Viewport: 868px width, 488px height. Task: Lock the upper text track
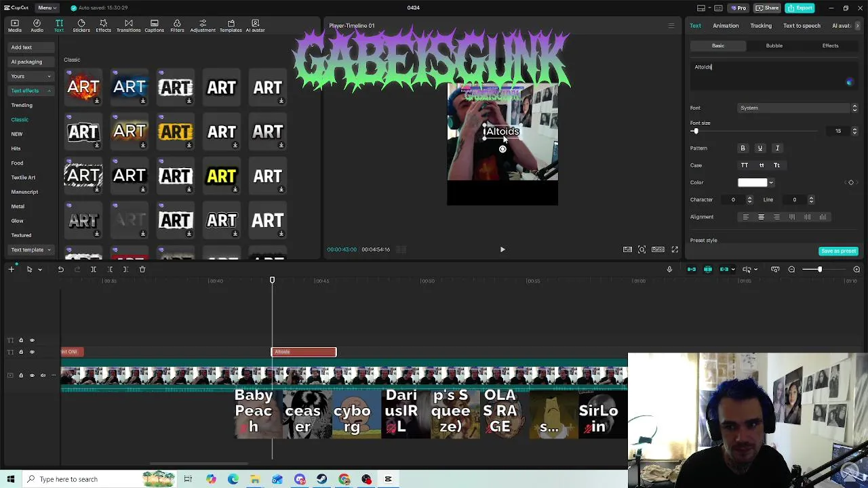tap(21, 340)
